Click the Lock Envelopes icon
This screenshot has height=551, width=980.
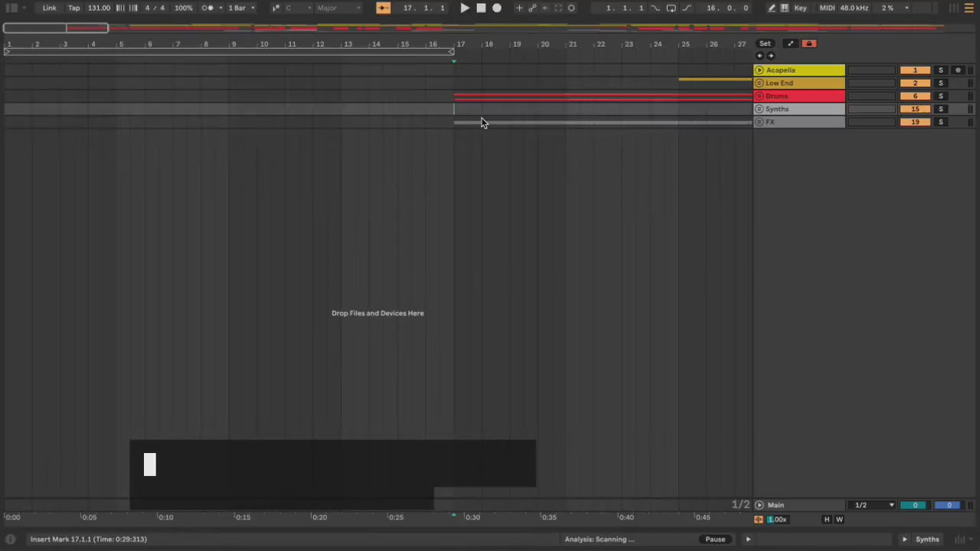[809, 44]
